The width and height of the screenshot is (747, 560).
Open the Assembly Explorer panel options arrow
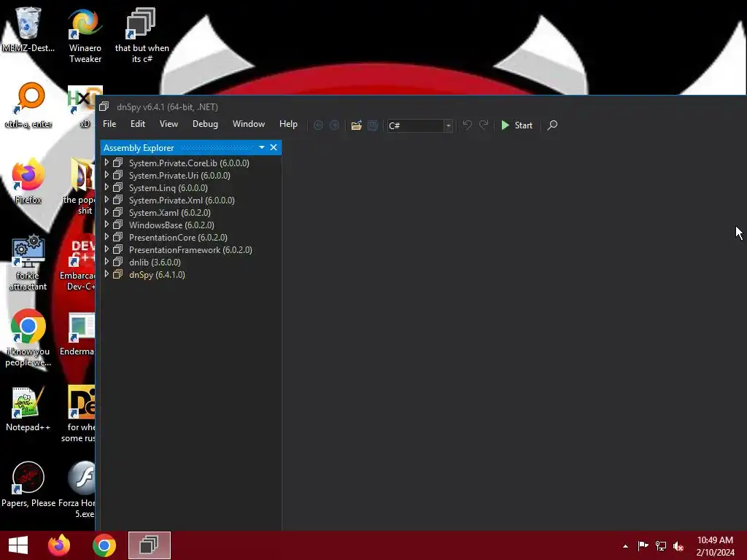(x=262, y=147)
